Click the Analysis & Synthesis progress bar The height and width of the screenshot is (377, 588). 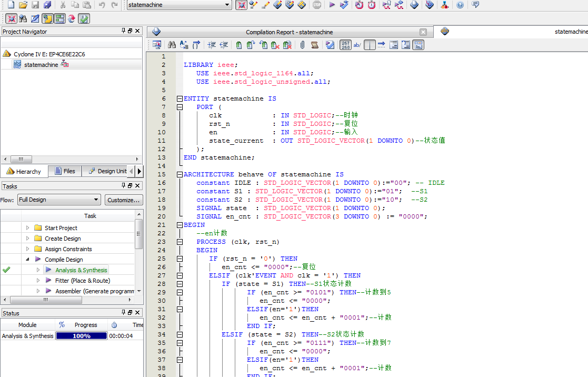pyautogui.click(x=81, y=336)
